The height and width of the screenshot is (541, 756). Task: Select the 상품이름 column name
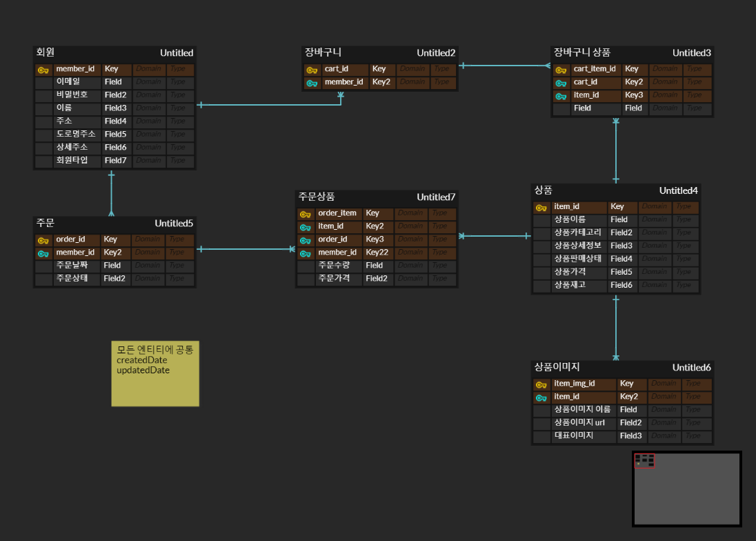569,219
